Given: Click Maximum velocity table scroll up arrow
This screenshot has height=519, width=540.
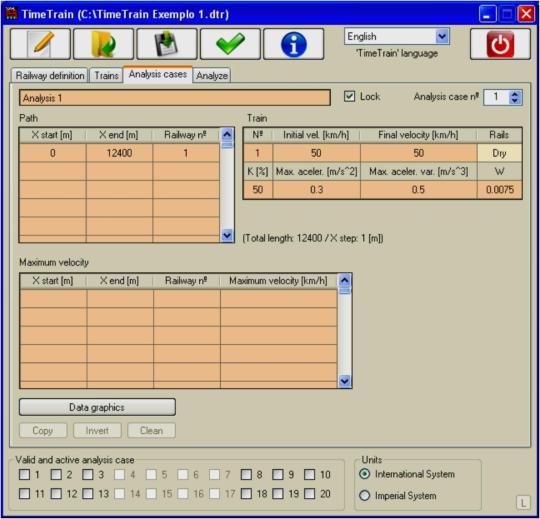Looking at the screenshot, I should pos(345,280).
